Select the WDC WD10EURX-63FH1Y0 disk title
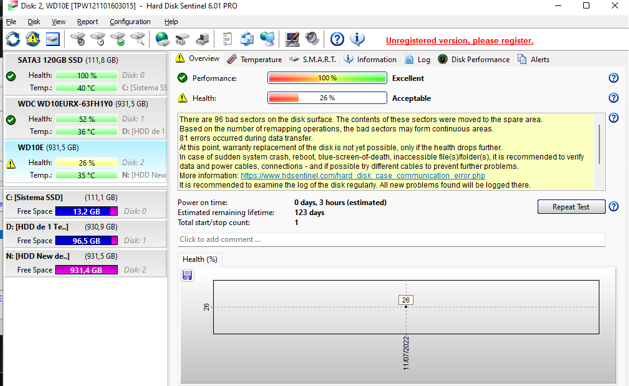 click(83, 104)
